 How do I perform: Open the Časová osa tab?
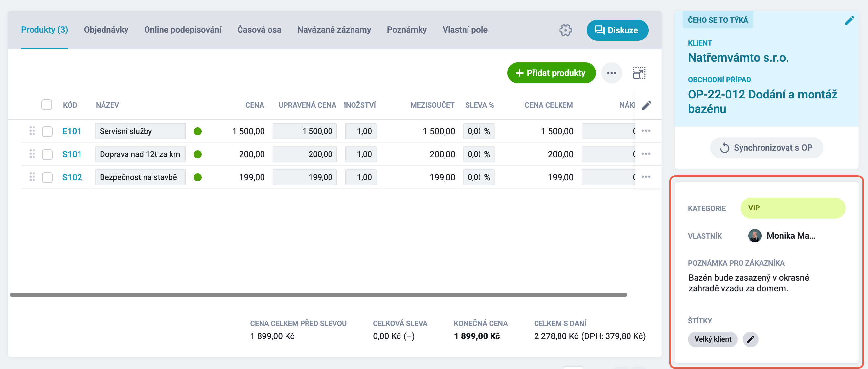coord(259,30)
